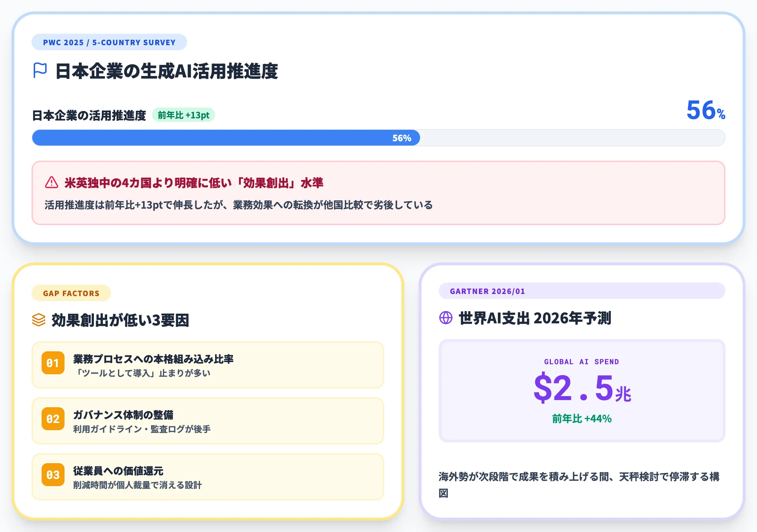
Task: Click the subtext 削減時間が個人裁量で消える設計
Action: coord(138,485)
